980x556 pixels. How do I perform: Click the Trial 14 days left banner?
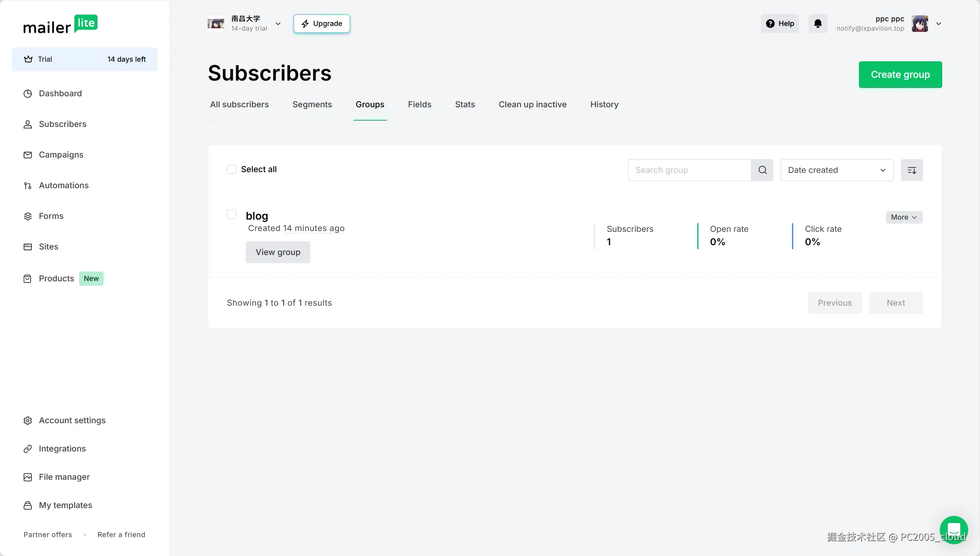[x=85, y=59]
